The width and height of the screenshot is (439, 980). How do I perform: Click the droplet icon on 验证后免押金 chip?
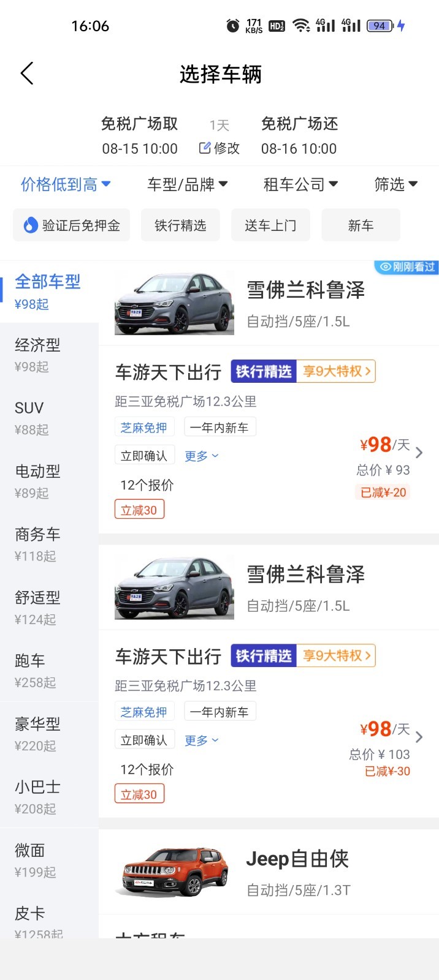click(28, 225)
